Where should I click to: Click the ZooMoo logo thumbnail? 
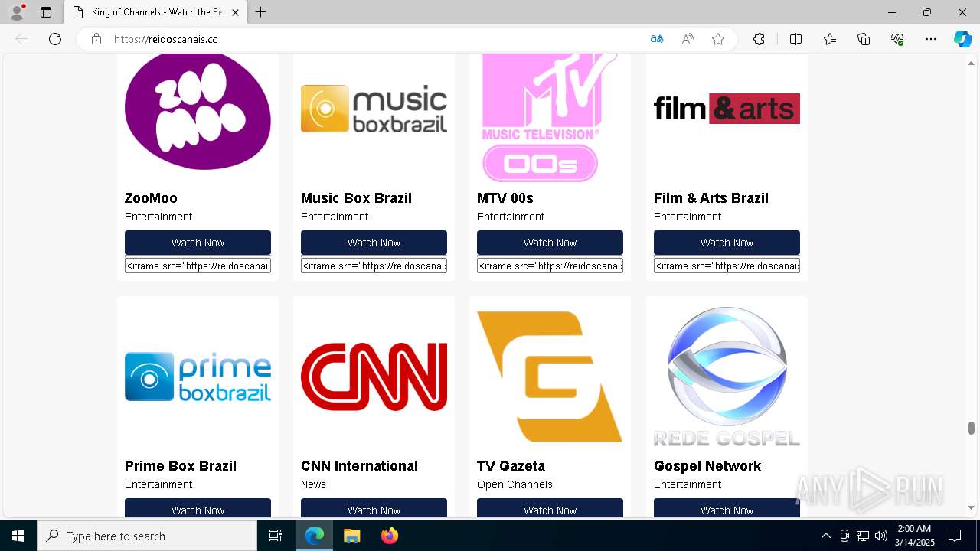198,112
